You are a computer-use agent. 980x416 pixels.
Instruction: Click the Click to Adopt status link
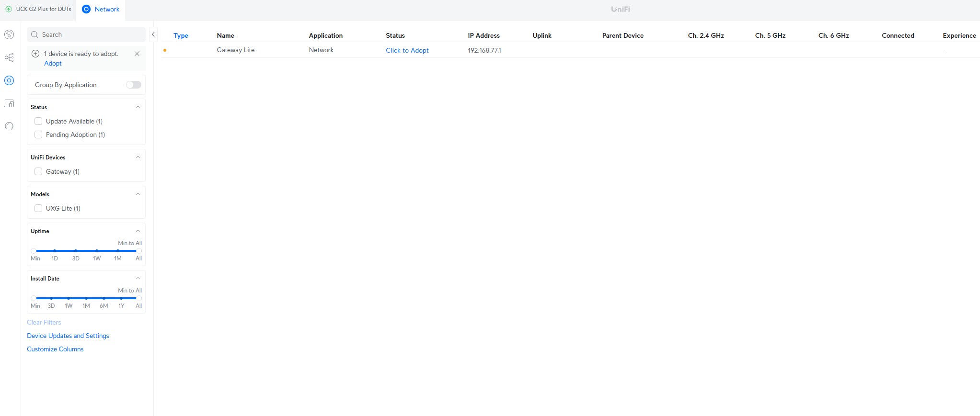click(x=407, y=50)
